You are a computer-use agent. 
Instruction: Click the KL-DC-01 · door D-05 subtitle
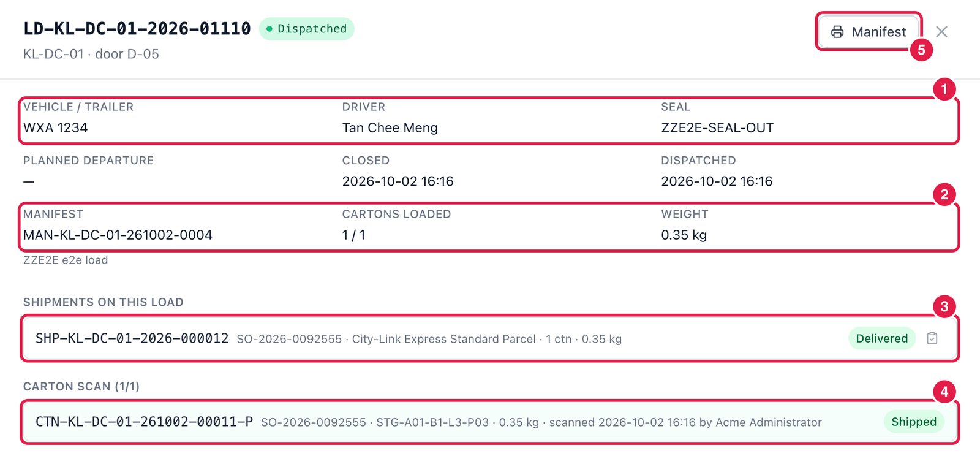coord(91,54)
